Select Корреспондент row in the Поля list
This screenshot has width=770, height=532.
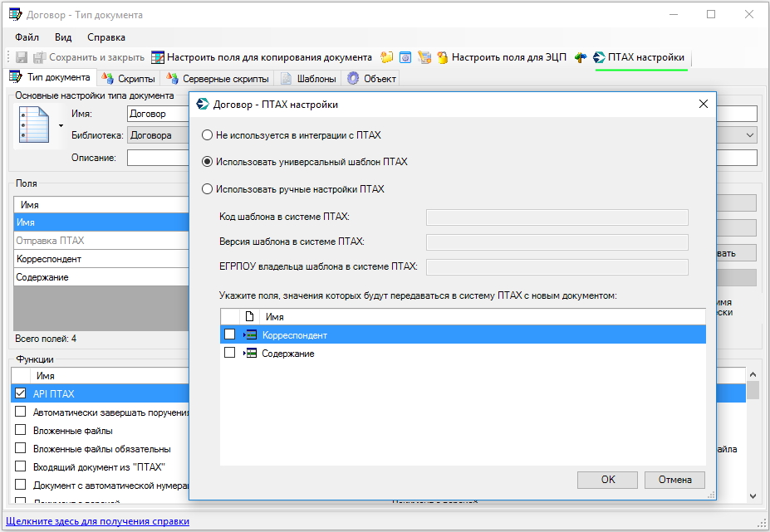(101, 259)
